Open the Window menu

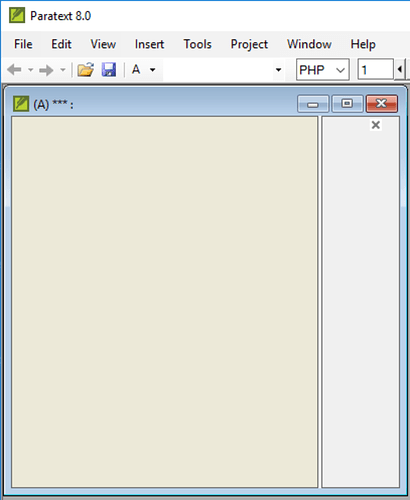[x=309, y=44]
